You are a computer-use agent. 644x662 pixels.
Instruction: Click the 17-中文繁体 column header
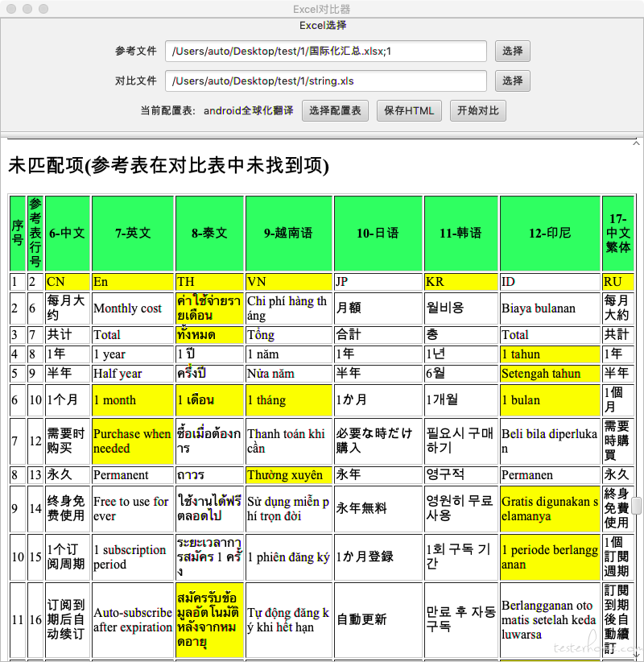tap(617, 233)
